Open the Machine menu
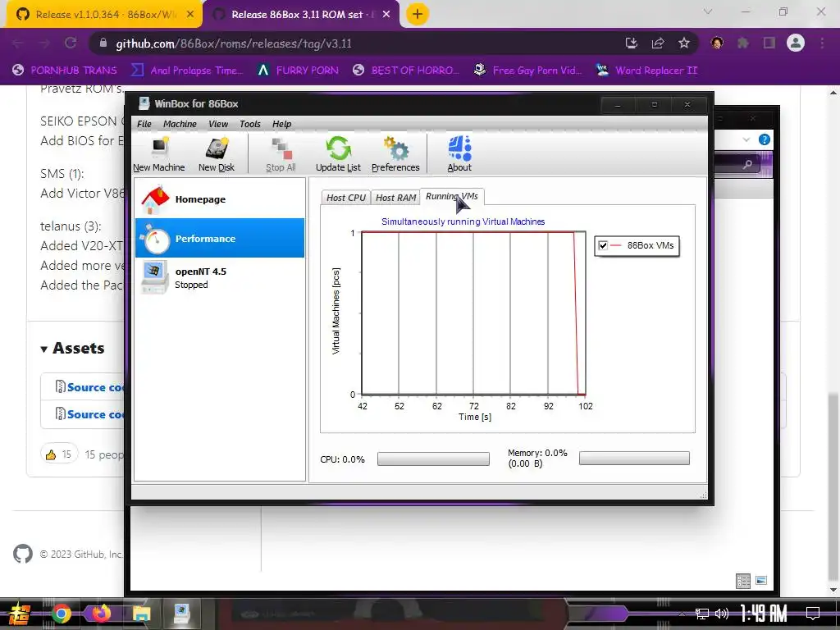 [180, 124]
